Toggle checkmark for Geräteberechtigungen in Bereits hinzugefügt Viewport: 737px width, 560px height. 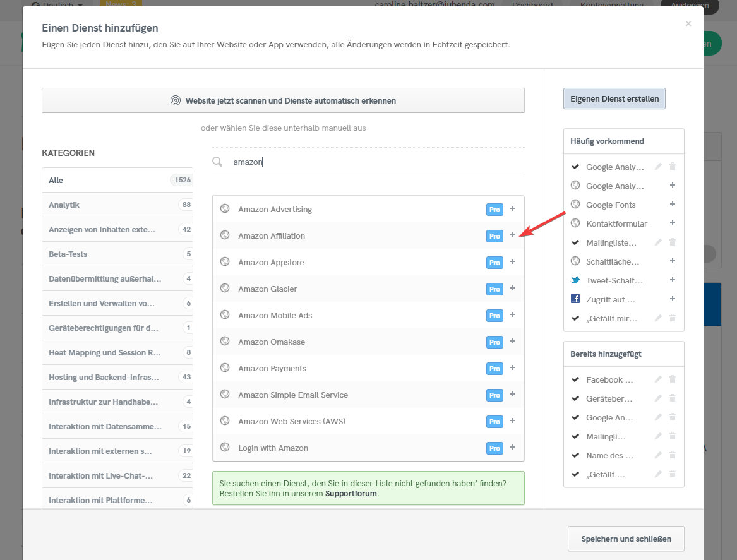click(575, 398)
